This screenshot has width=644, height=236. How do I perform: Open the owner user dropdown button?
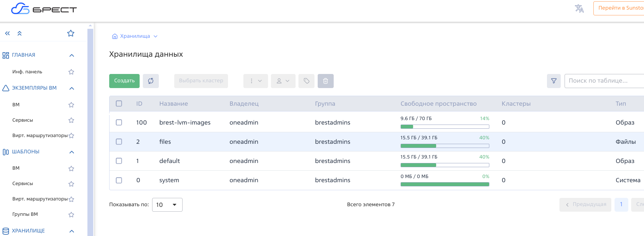tap(283, 81)
